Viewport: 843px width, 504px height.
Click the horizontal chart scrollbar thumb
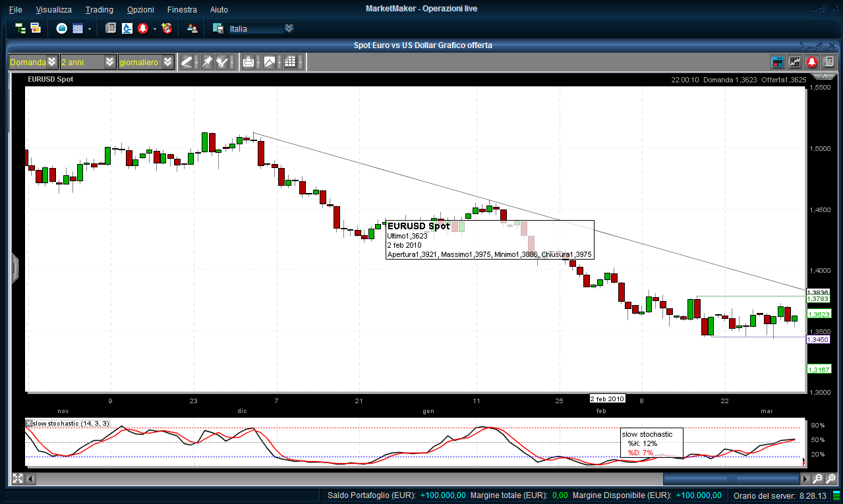[x=730, y=479]
